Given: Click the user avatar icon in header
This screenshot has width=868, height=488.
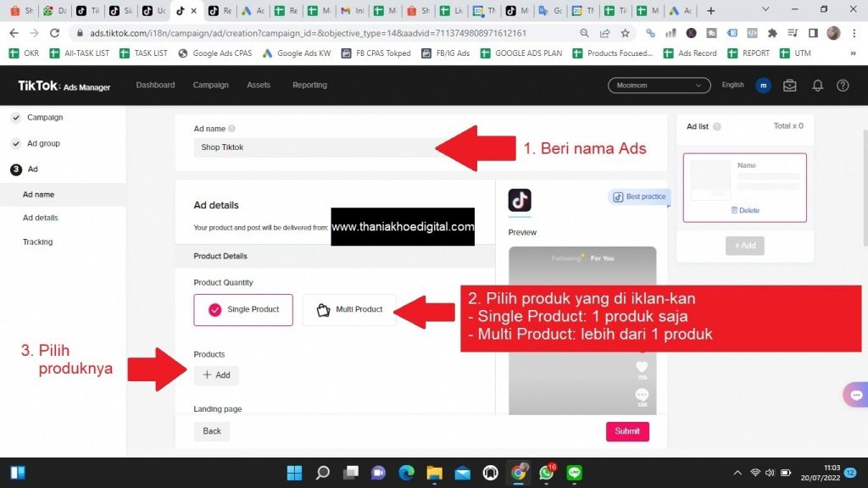Looking at the screenshot, I should pos(764,86).
